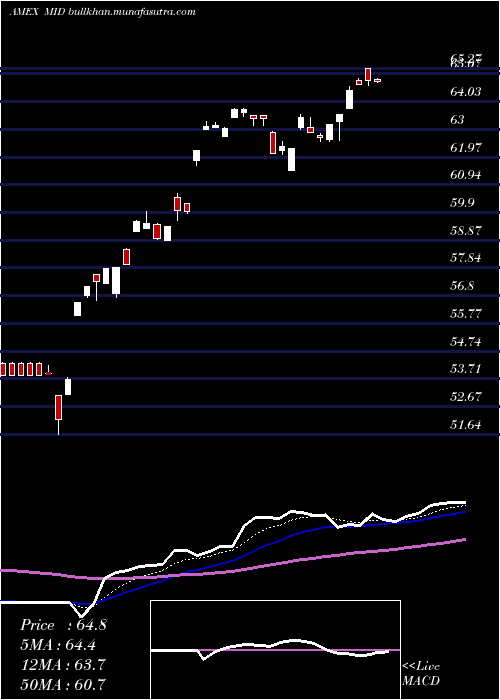Click the blue 12MA line at right end
This screenshot has width=500, height=700.
(463, 512)
